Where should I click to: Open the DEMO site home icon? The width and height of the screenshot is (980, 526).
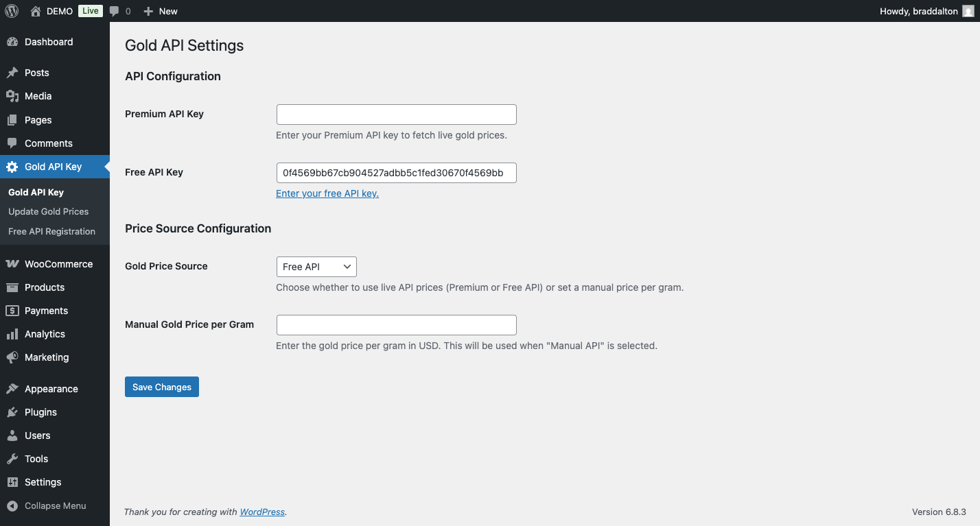click(x=36, y=11)
